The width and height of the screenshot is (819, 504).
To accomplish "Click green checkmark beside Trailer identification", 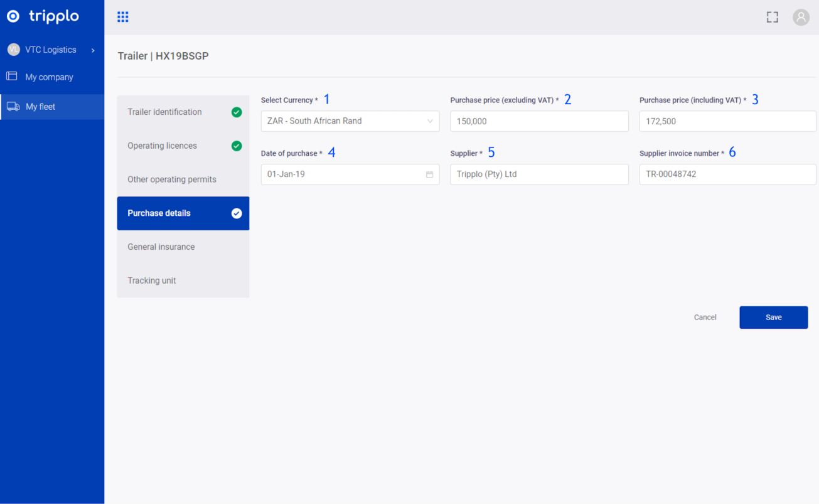I will click(x=237, y=112).
